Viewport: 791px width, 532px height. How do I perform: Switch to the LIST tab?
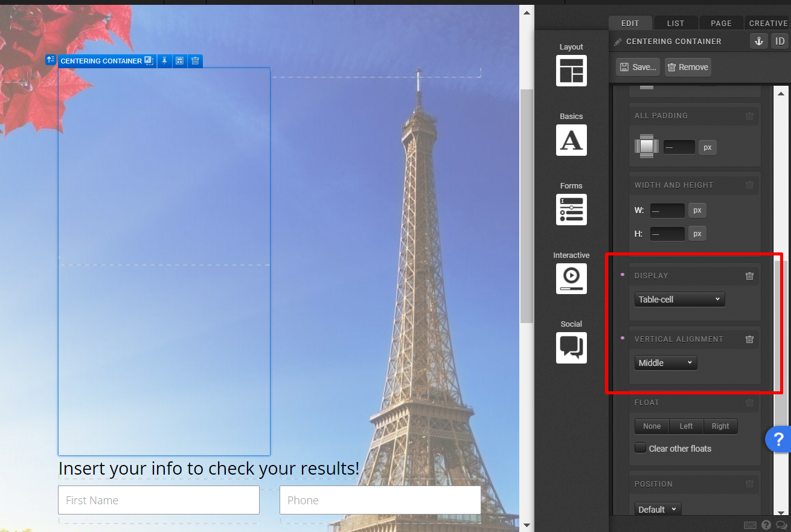tap(676, 23)
